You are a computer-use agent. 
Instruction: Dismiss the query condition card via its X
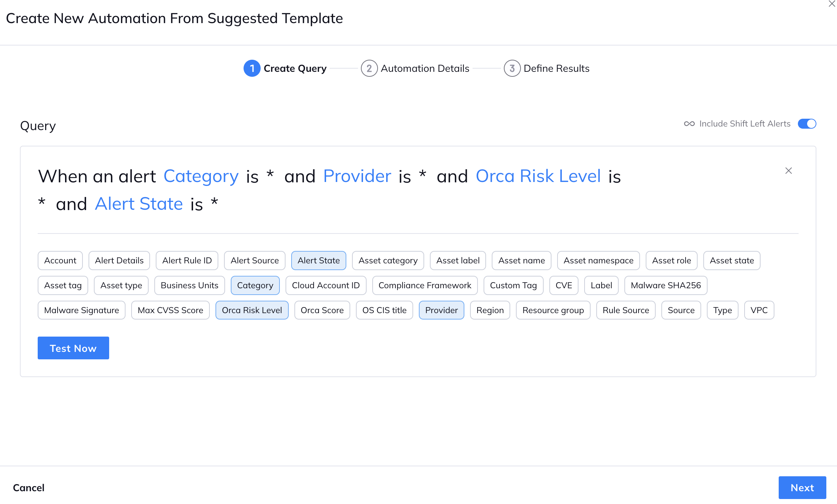tap(789, 171)
